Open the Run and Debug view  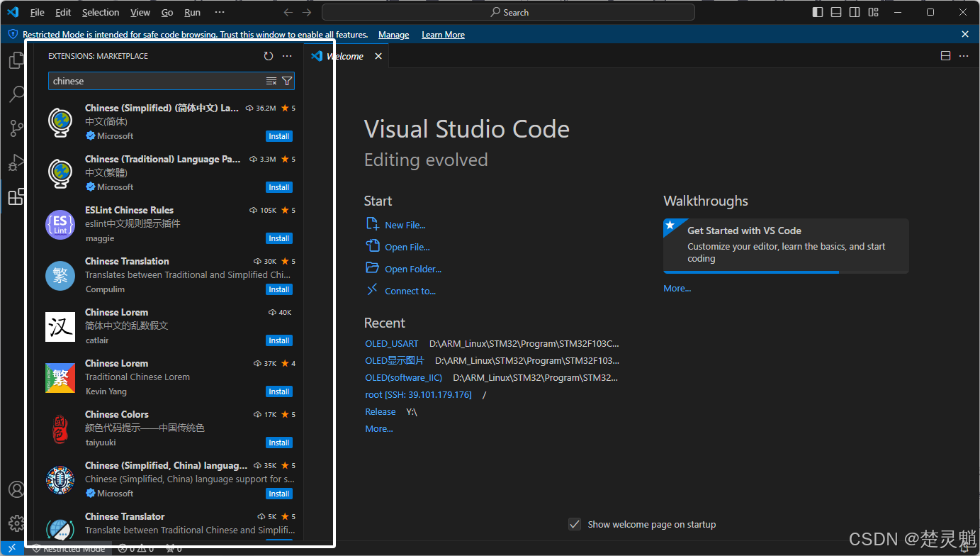(16, 162)
